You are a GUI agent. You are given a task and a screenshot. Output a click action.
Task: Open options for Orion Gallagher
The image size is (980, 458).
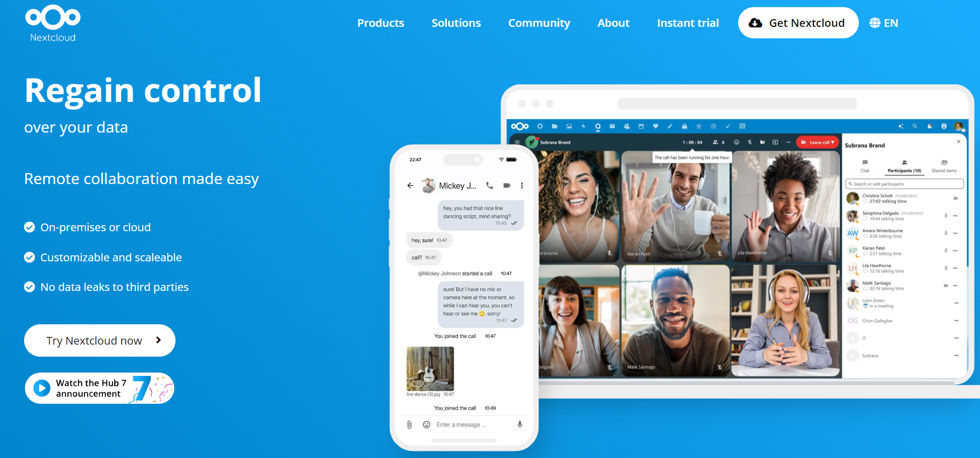tap(956, 320)
